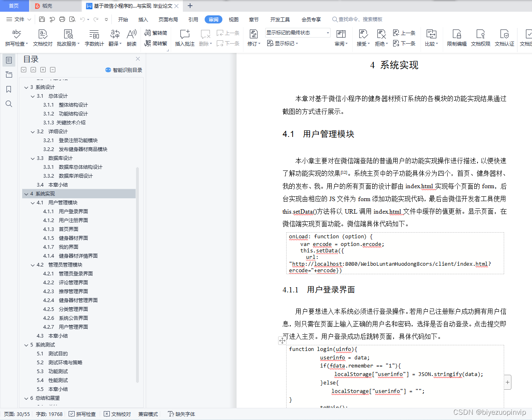Go to next change with 下一条
532x420 pixels.
point(404,43)
